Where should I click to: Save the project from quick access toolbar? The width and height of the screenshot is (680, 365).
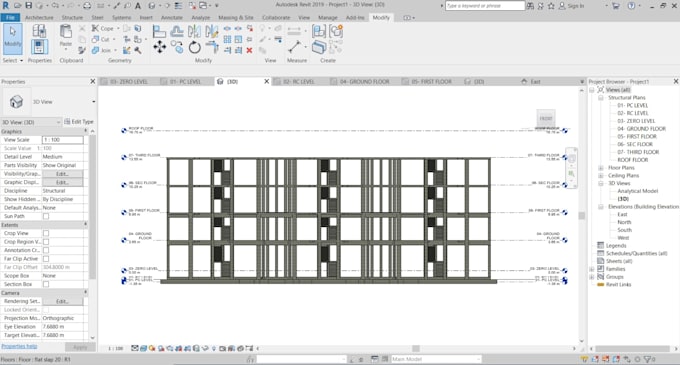click(x=29, y=6)
